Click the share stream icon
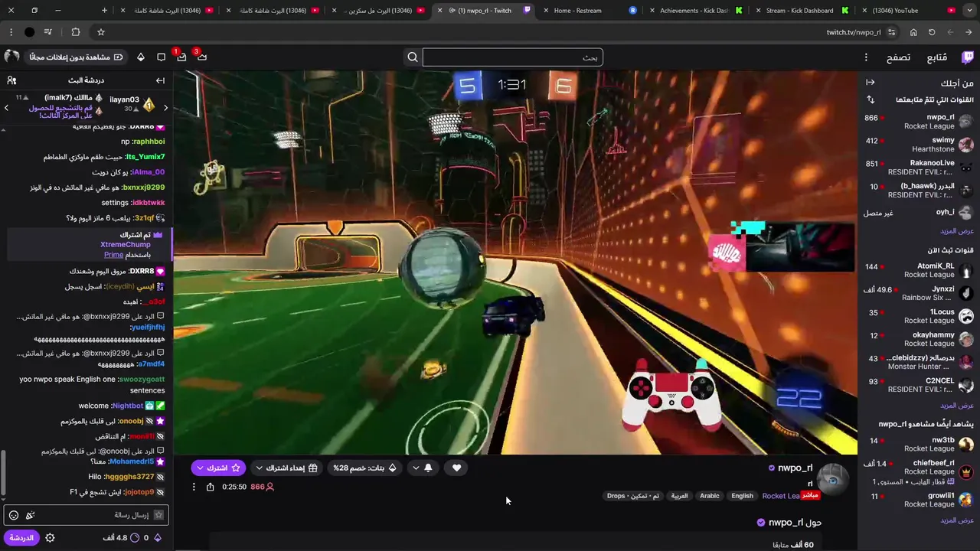 [x=210, y=487]
